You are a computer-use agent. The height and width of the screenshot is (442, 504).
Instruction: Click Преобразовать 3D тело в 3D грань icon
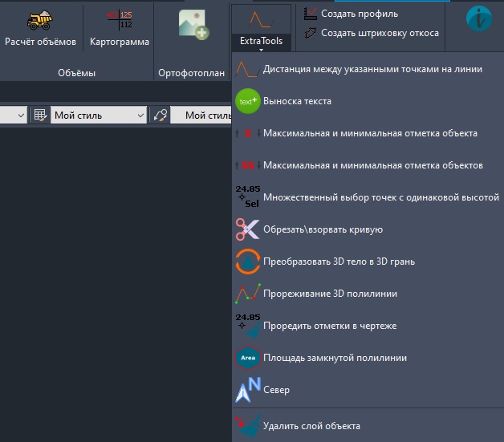(x=248, y=262)
